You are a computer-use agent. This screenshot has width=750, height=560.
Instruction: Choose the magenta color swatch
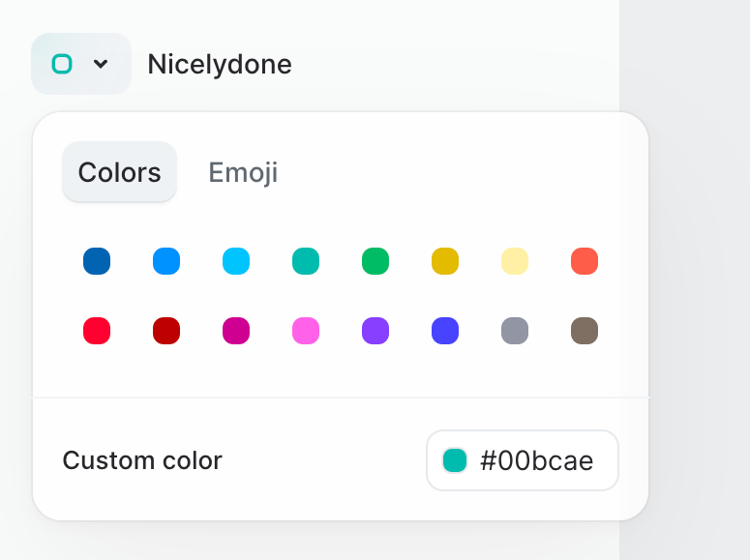(x=236, y=331)
